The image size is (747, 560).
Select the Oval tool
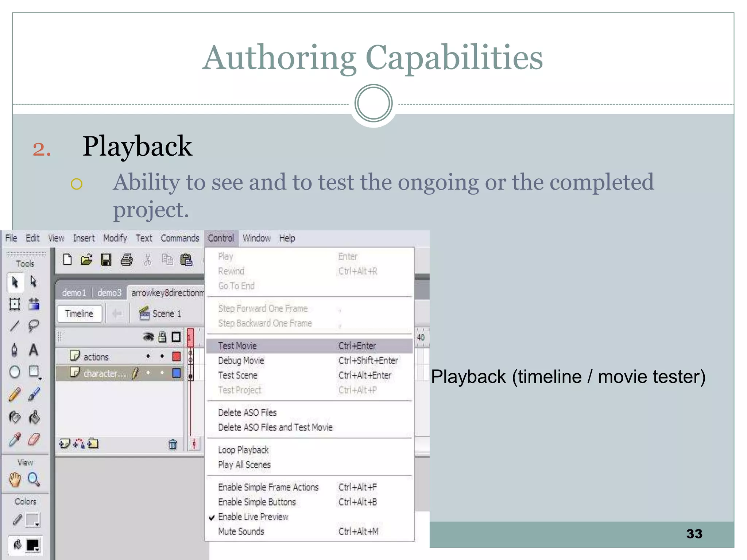point(15,372)
